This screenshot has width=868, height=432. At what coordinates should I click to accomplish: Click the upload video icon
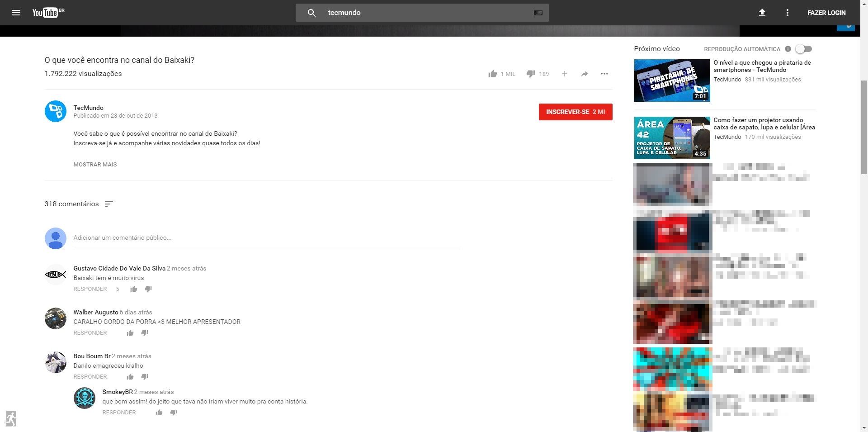(x=762, y=13)
